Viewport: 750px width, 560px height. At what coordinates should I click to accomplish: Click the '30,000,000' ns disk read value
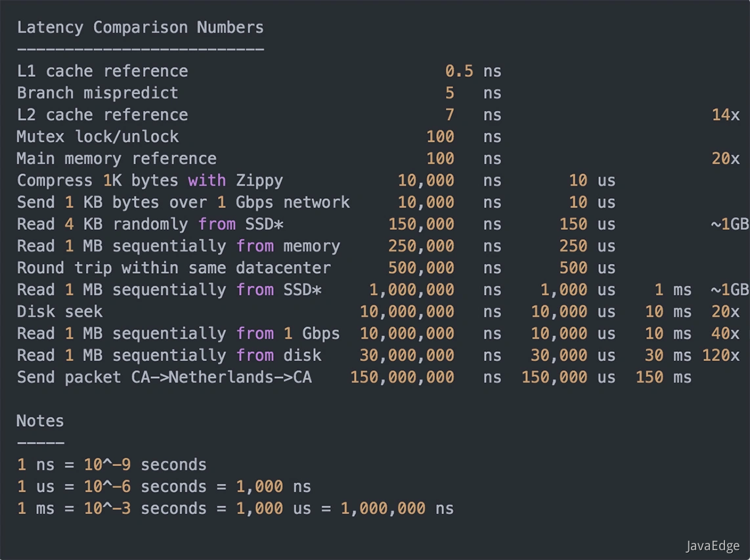pyautogui.click(x=407, y=356)
